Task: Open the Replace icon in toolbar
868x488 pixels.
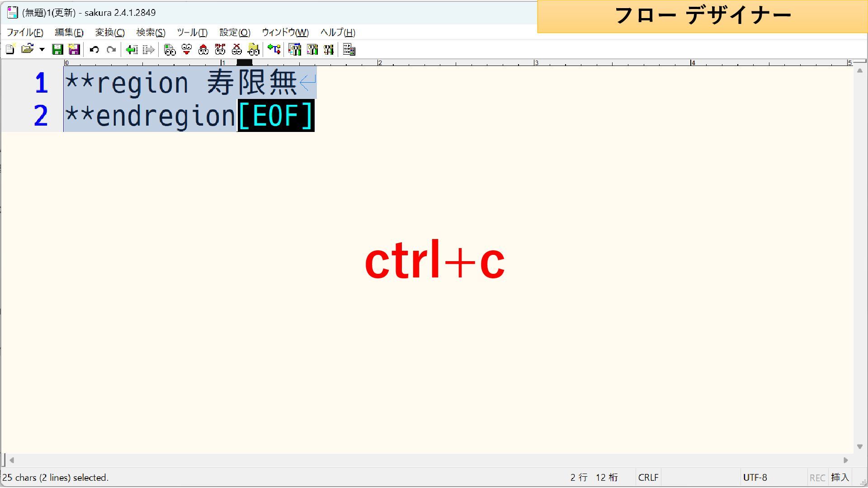Action: click(220, 49)
